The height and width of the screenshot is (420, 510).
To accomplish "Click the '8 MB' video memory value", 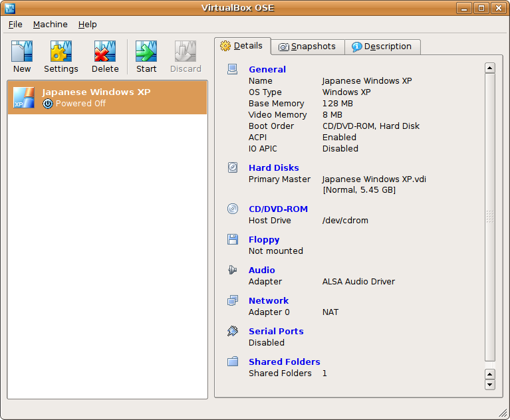I will pyautogui.click(x=332, y=115).
